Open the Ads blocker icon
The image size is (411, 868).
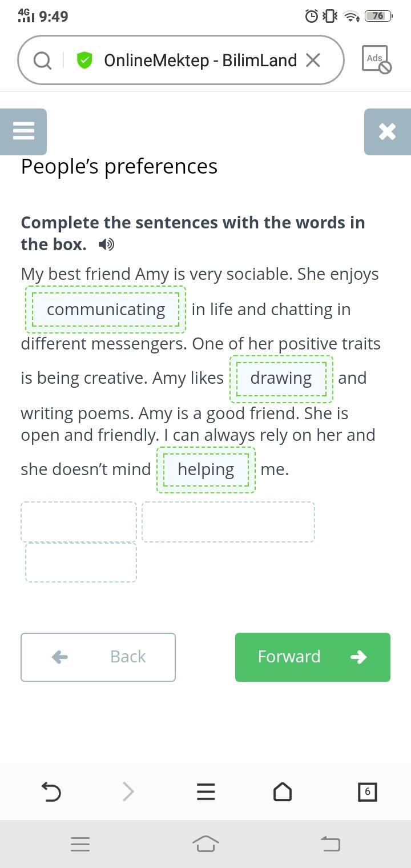(376, 59)
